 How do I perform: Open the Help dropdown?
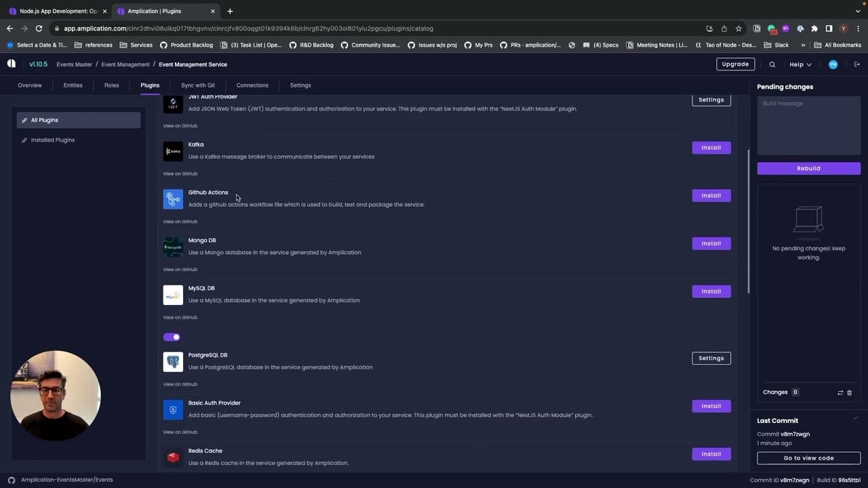point(798,64)
